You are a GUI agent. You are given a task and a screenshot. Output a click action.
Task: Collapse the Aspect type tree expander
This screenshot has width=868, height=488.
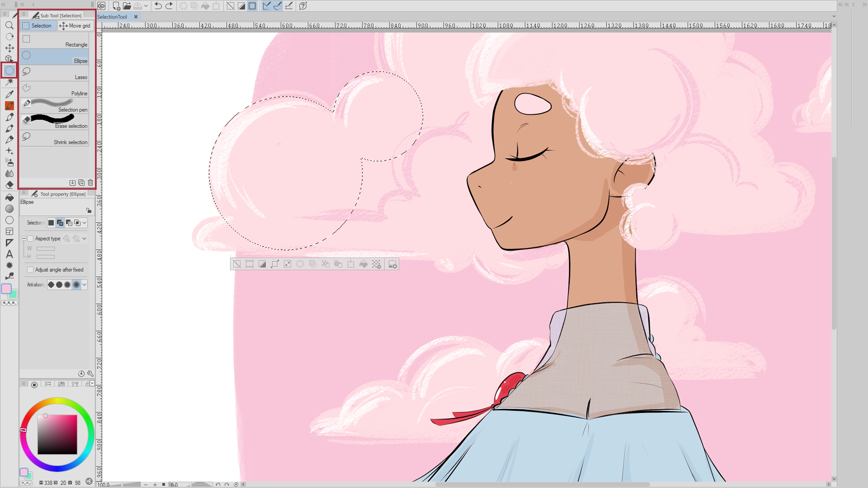click(x=24, y=239)
